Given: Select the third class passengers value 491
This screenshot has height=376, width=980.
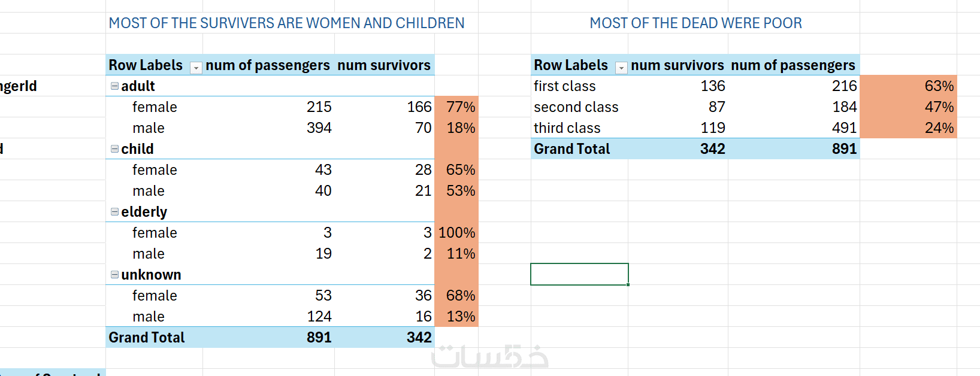Looking at the screenshot, I should click(843, 128).
